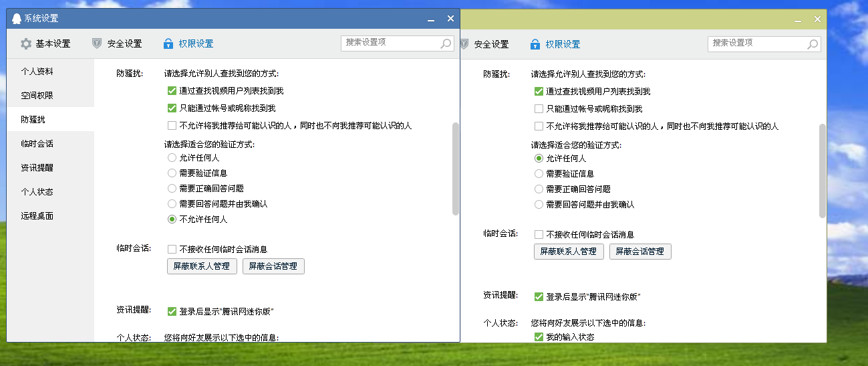Click the front window's vertical scrollbar
This screenshot has height=366, width=868.
(456, 169)
